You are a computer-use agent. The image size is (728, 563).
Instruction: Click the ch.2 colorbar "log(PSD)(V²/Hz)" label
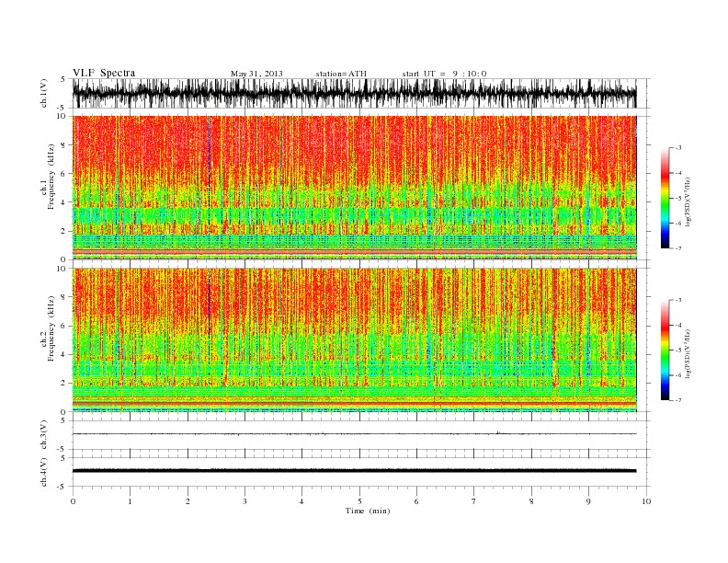pos(688,353)
